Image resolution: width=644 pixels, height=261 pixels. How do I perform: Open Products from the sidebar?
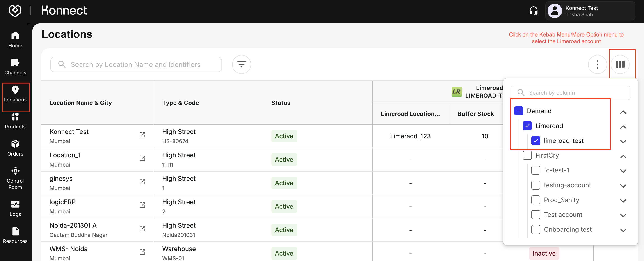pyautogui.click(x=15, y=121)
